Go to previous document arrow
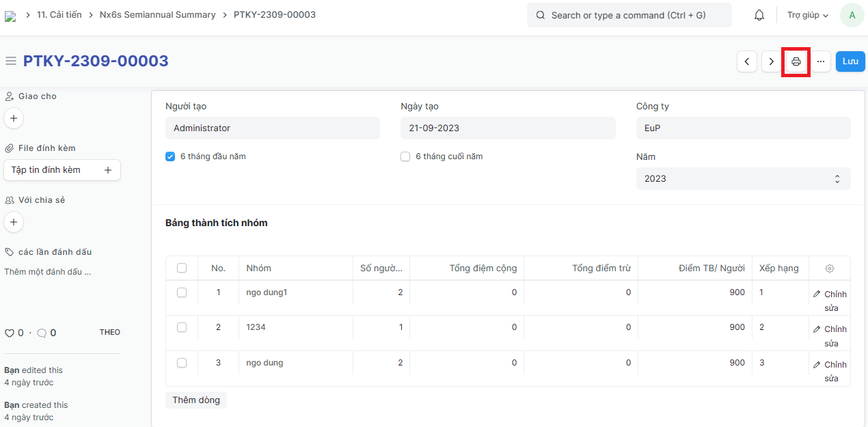This screenshot has width=868, height=427. pos(746,61)
